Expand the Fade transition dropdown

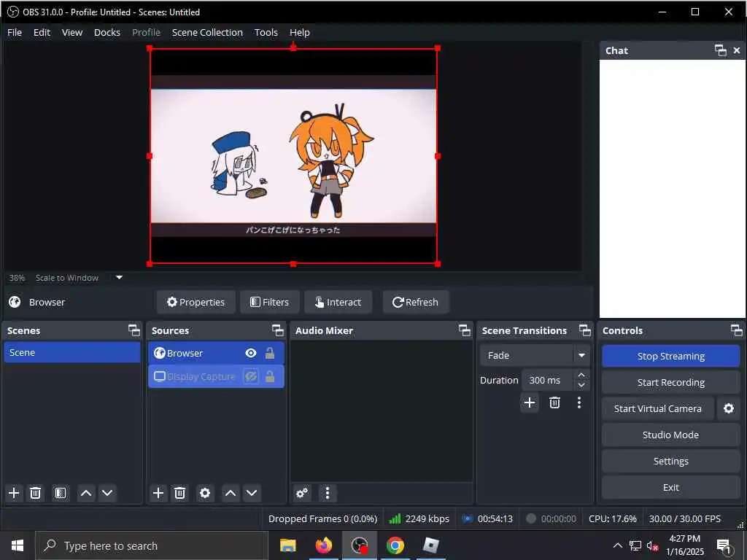[x=581, y=356]
